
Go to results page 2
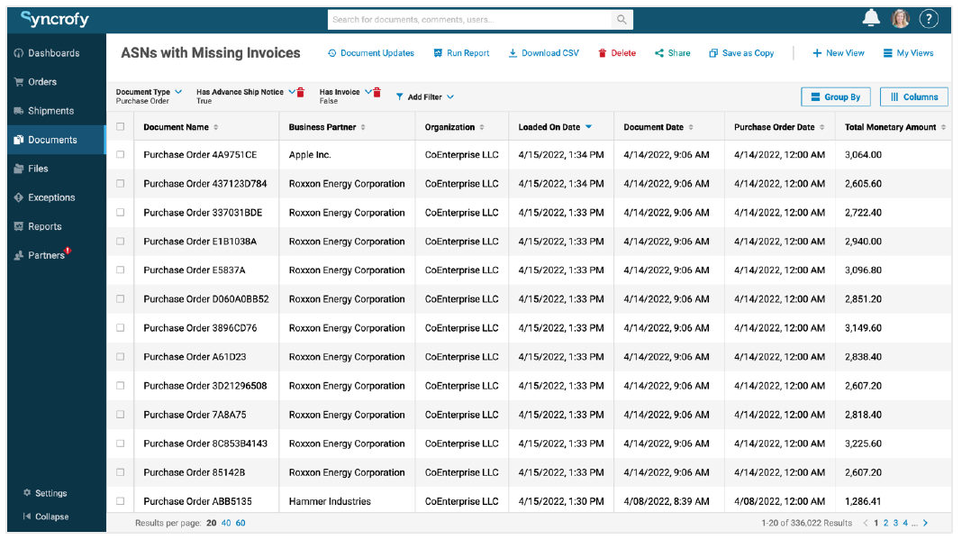point(885,523)
